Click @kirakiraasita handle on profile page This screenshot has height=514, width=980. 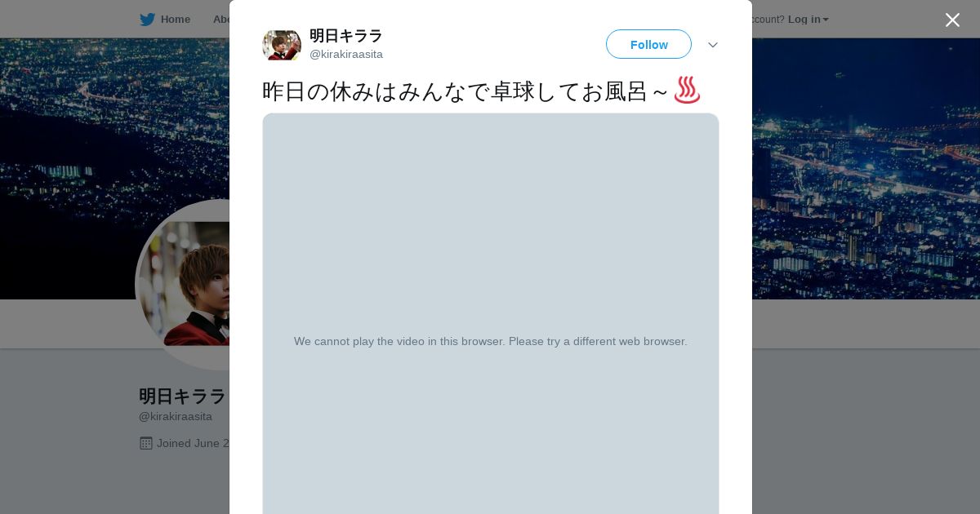click(x=176, y=416)
